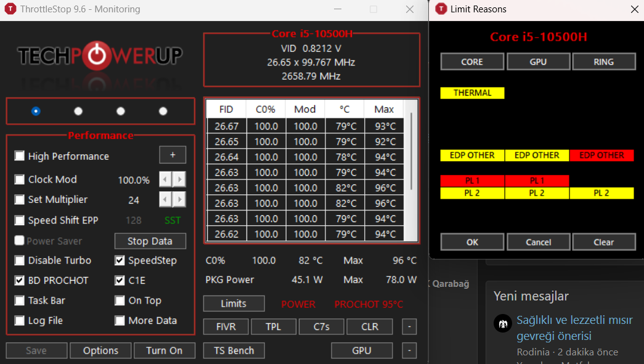
Task: Launch TS Bench
Action: click(x=234, y=350)
